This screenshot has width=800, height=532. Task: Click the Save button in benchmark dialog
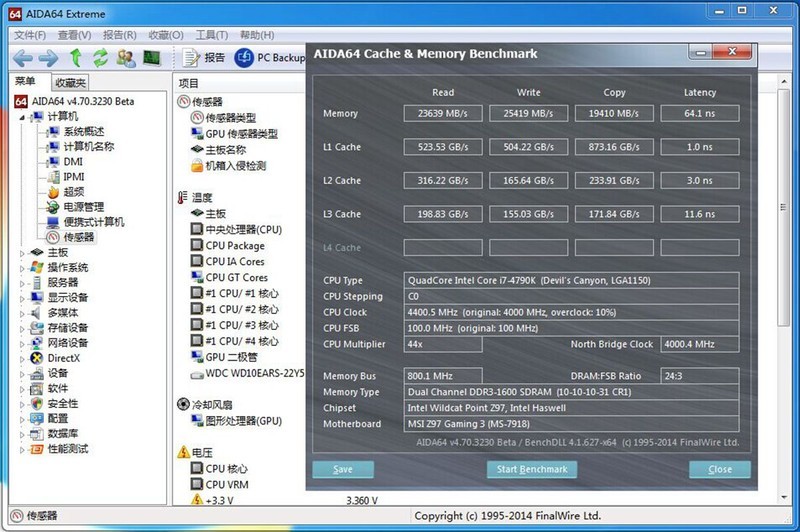pos(343,469)
